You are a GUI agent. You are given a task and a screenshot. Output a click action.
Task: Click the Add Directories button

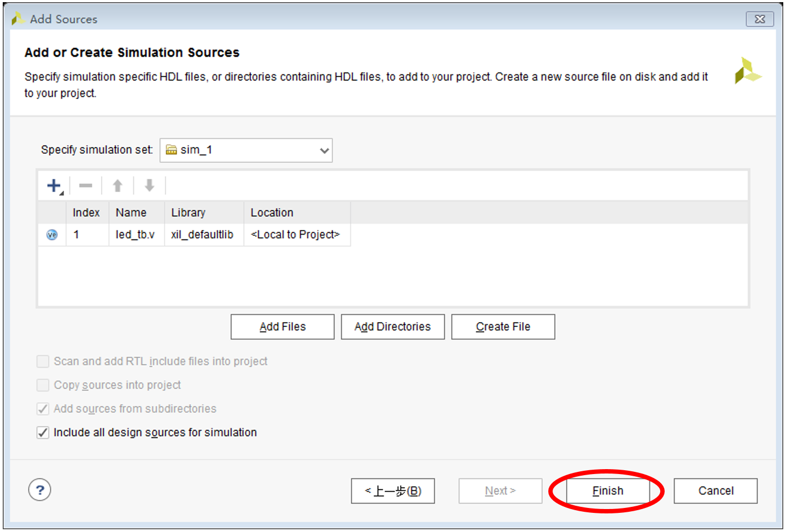tap(393, 326)
